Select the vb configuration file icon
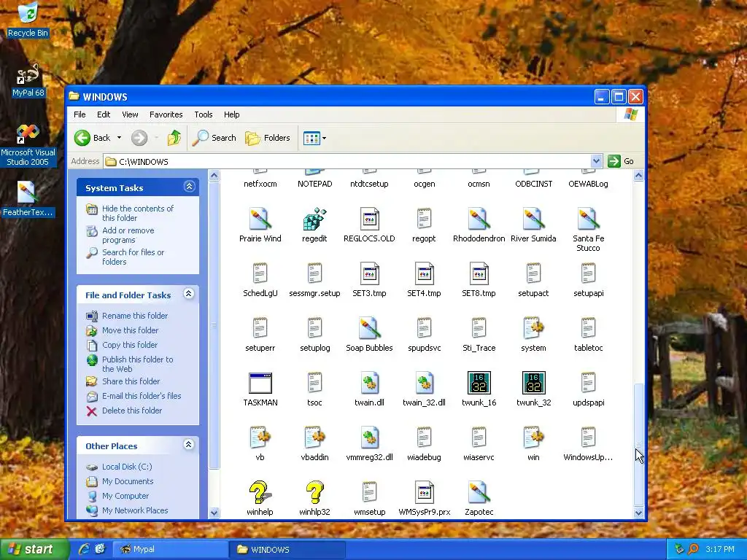 (x=260, y=438)
